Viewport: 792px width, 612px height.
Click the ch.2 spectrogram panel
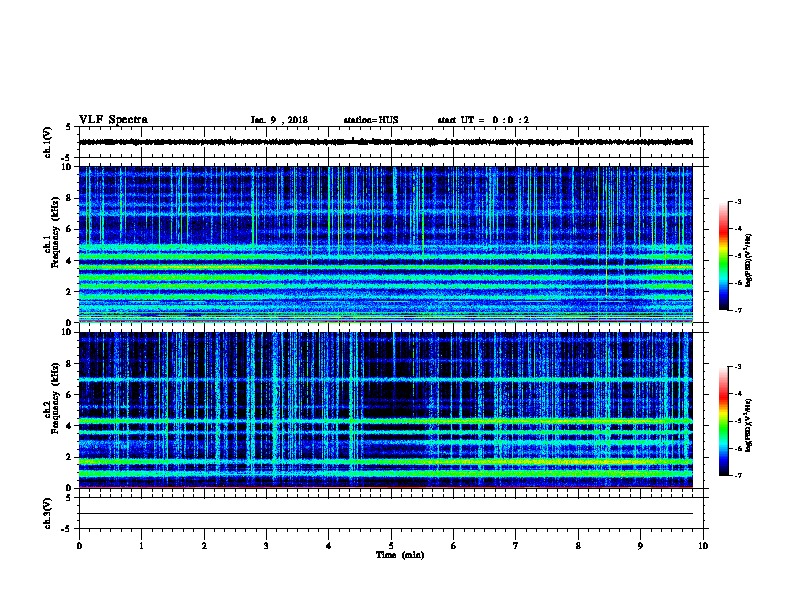(x=386, y=410)
